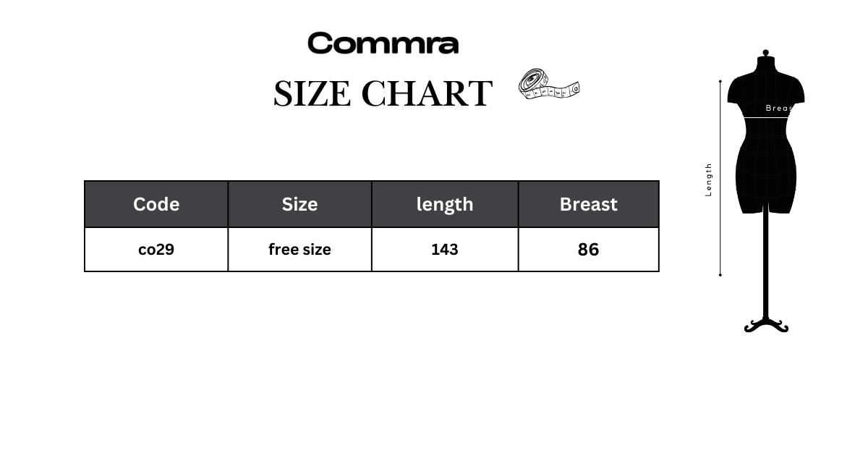This screenshot has width=868, height=456.
Task: Click the 86 breast value
Action: point(589,250)
